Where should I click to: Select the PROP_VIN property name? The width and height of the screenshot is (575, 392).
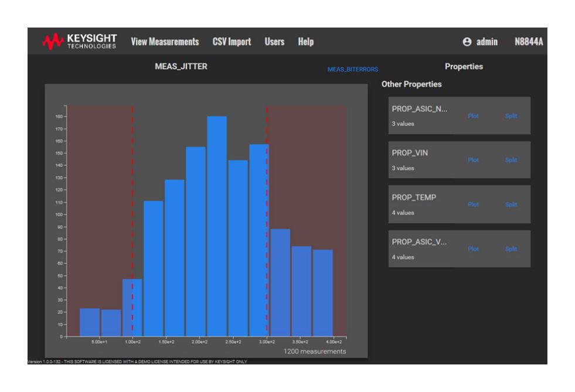coord(410,153)
